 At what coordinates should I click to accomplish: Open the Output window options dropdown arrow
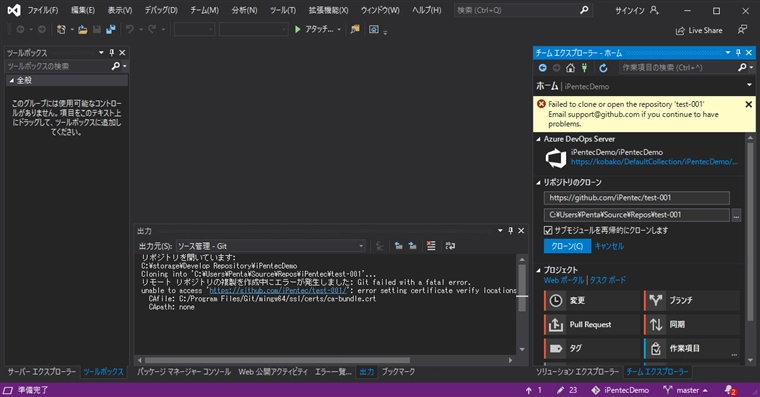(x=500, y=231)
